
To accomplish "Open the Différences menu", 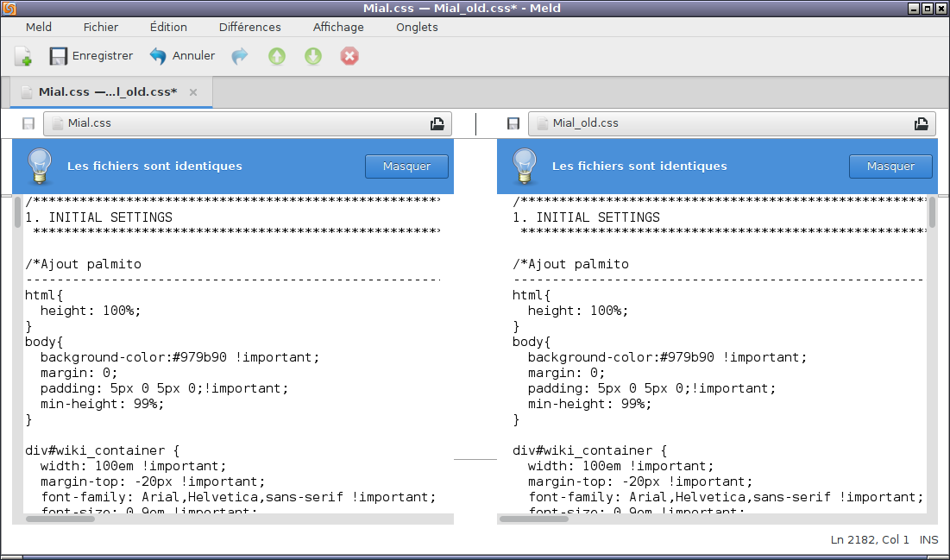I will [x=249, y=27].
